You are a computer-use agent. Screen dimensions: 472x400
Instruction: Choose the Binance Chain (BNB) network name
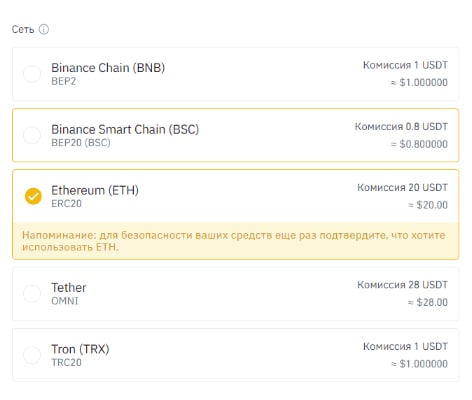(x=108, y=68)
